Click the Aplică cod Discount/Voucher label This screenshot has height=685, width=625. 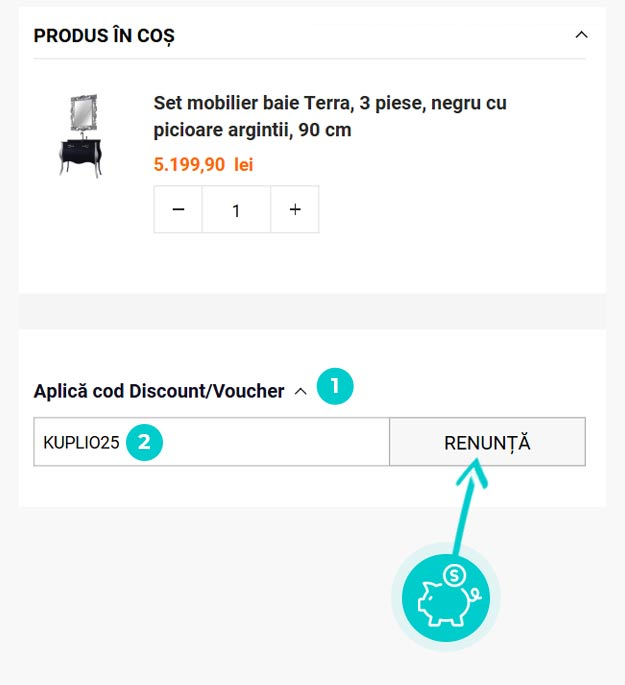(159, 391)
